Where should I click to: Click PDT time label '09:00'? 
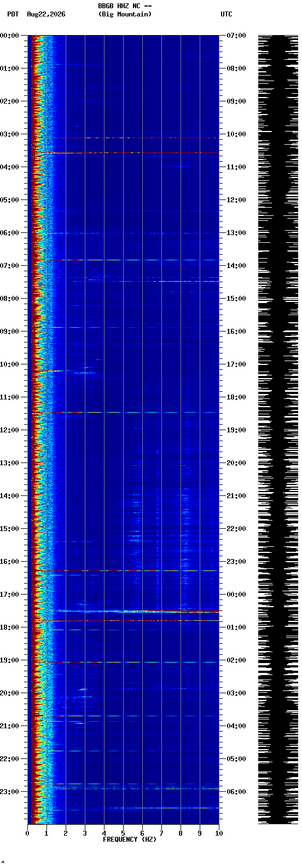[x=9, y=332]
